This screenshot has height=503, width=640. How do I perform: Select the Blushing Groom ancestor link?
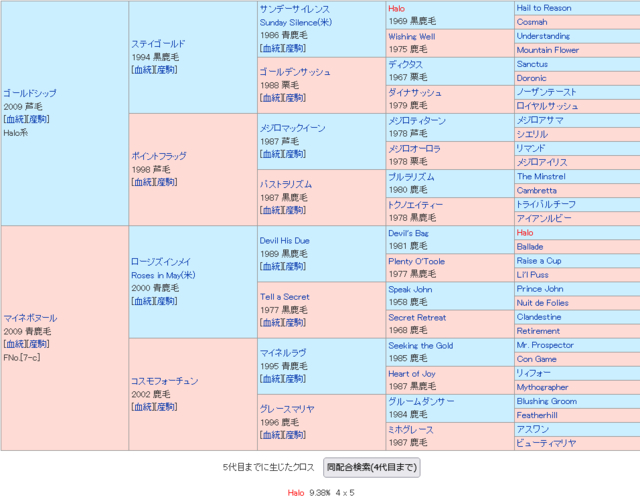coord(546,401)
